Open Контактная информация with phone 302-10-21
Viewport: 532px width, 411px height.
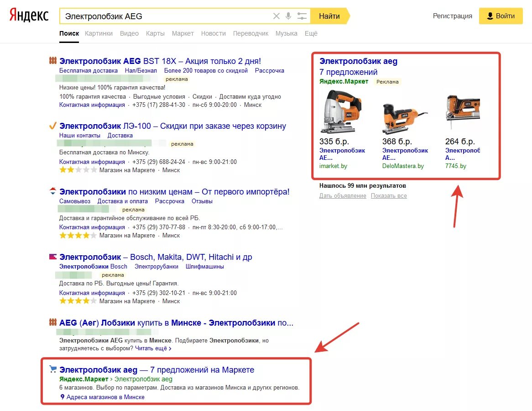click(92, 293)
